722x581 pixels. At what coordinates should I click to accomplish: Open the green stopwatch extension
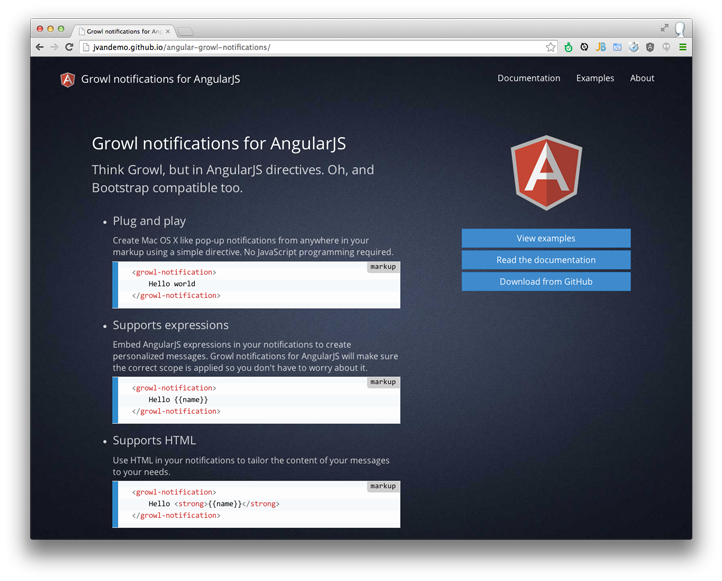tap(568, 47)
